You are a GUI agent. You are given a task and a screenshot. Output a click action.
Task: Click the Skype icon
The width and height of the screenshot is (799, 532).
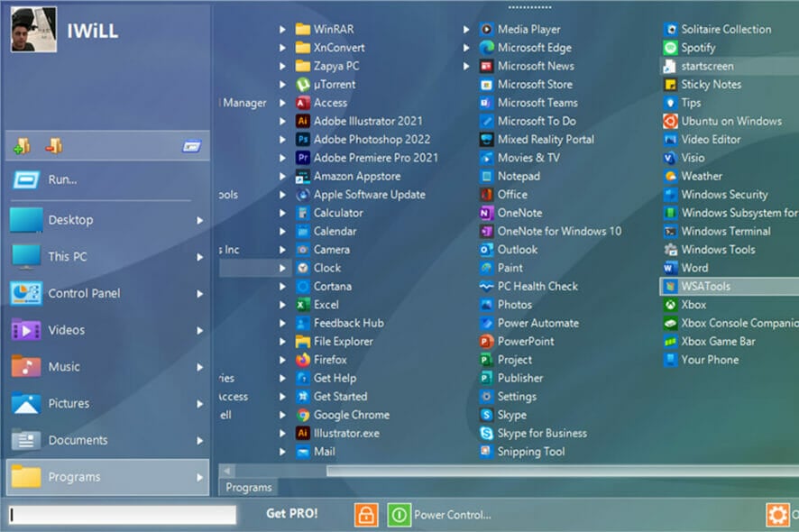click(487, 415)
